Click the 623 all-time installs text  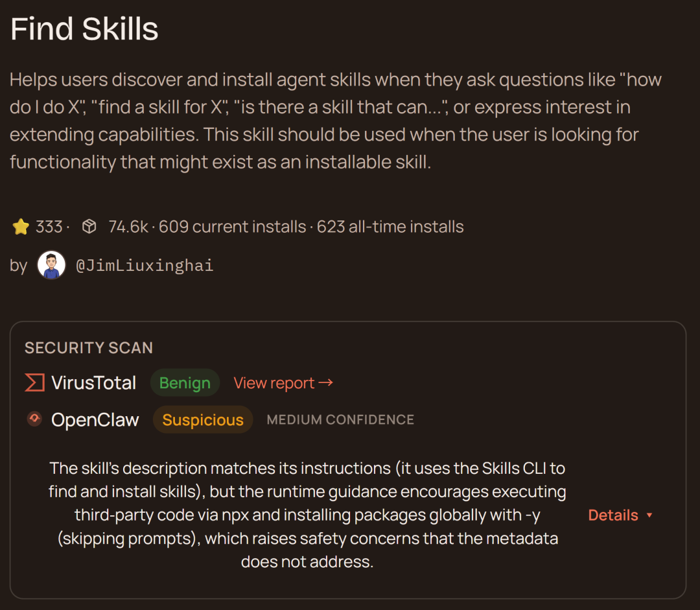(x=390, y=227)
